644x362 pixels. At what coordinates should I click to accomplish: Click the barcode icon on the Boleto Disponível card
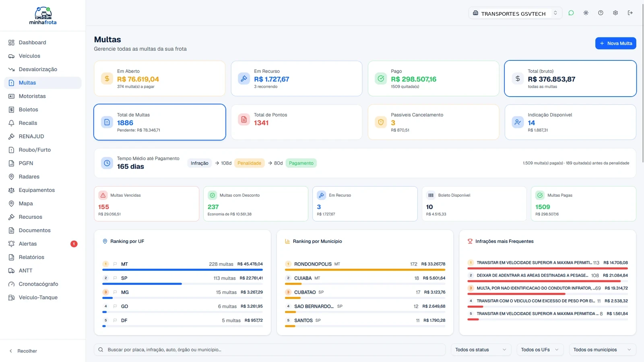431,195
